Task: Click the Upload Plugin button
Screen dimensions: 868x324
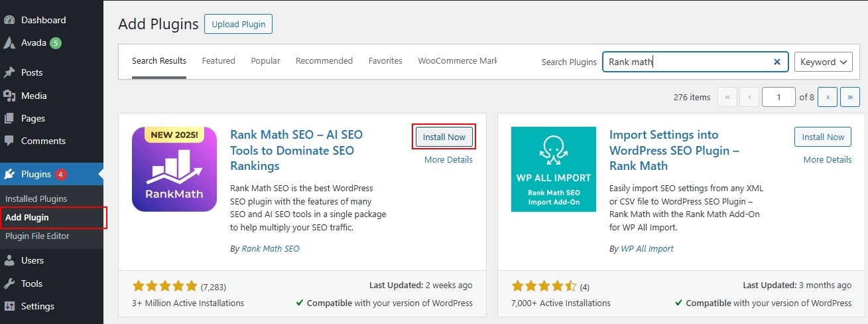Action: 238,24
